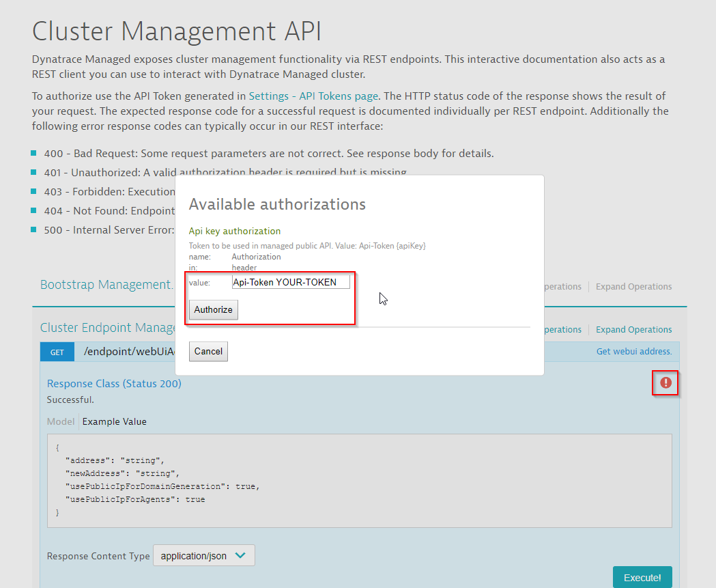Click the example JSON response box
The image size is (716, 588).
click(x=360, y=481)
